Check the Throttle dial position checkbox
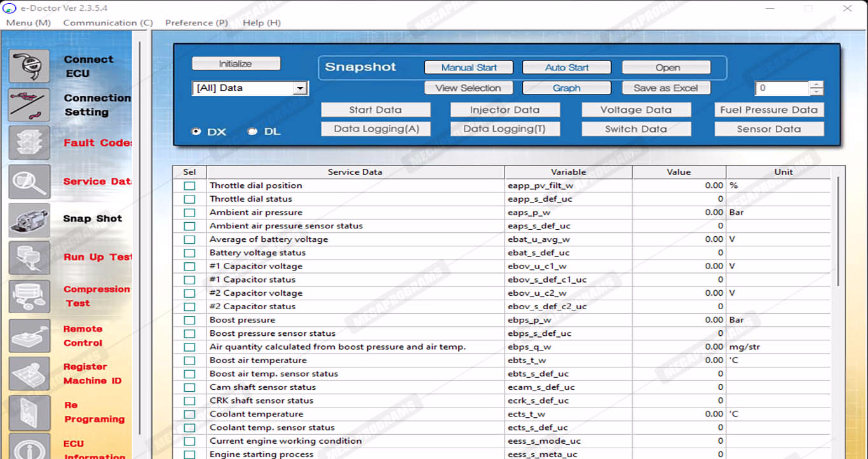Viewport: 868px width, 459px height. (x=189, y=186)
